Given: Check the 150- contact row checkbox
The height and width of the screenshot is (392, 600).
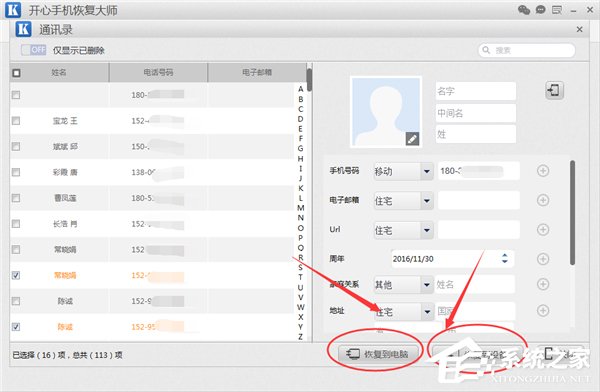Looking at the screenshot, I should click(16, 147).
